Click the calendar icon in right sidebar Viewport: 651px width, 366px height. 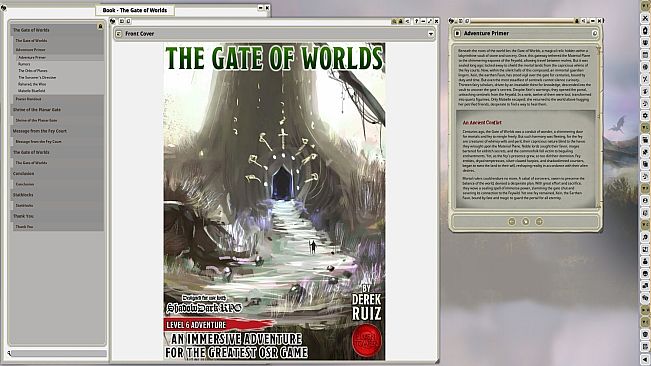click(645, 54)
